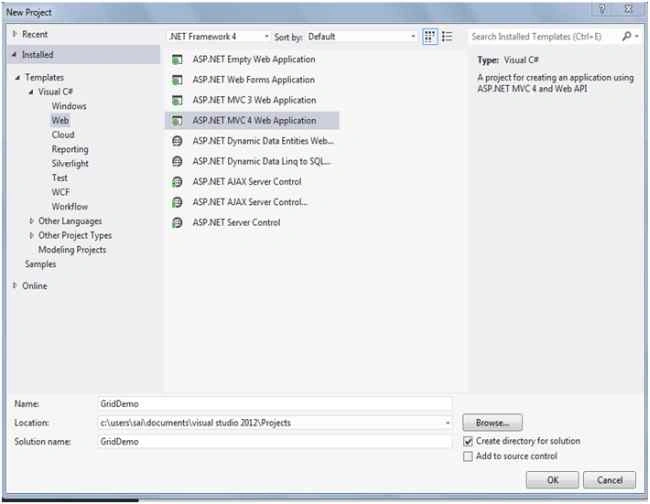650x504 pixels.
Task: Select 'ASP.NET Server Control' template text
Action: [236, 223]
